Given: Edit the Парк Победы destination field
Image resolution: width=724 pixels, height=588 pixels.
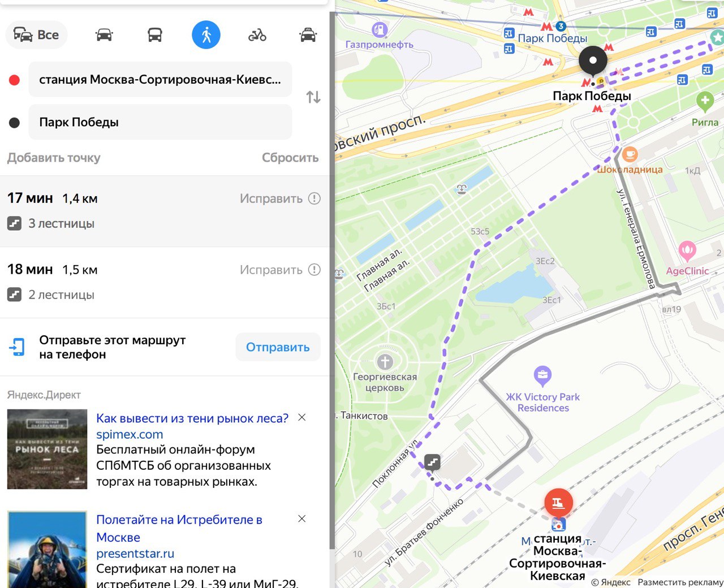Looking at the screenshot, I should (x=160, y=122).
